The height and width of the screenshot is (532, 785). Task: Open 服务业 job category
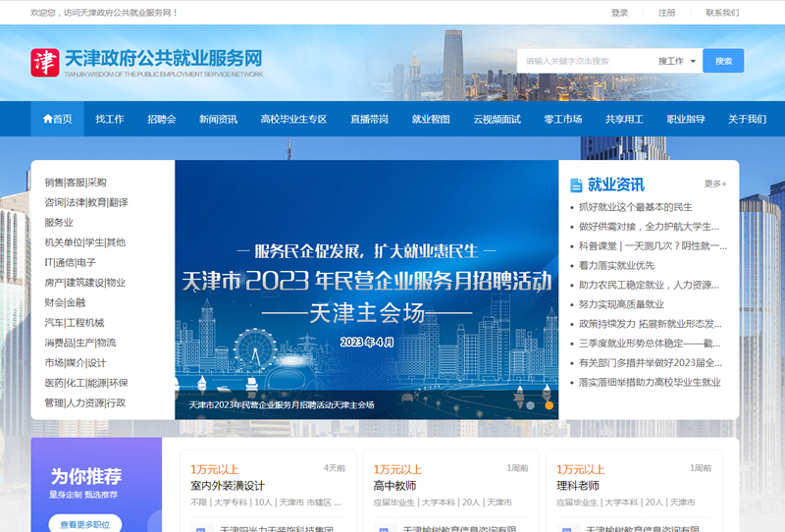click(x=59, y=223)
